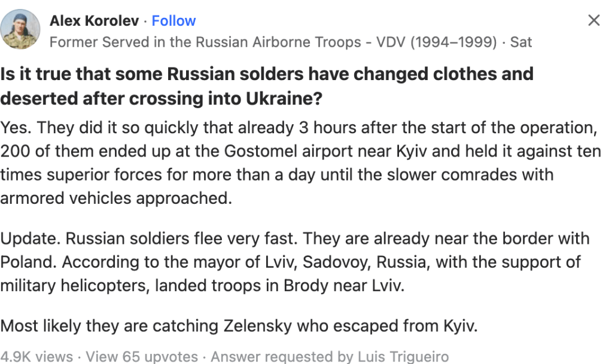This screenshot has width=612, height=364.
Task: Click the paragraph beginning "Yes. They did it"
Action: point(299,163)
